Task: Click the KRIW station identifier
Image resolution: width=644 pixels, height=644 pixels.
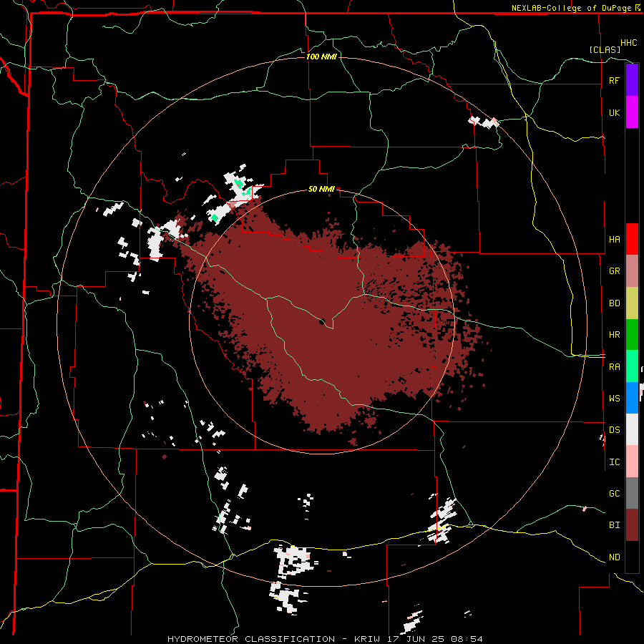Action: (x=367, y=639)
